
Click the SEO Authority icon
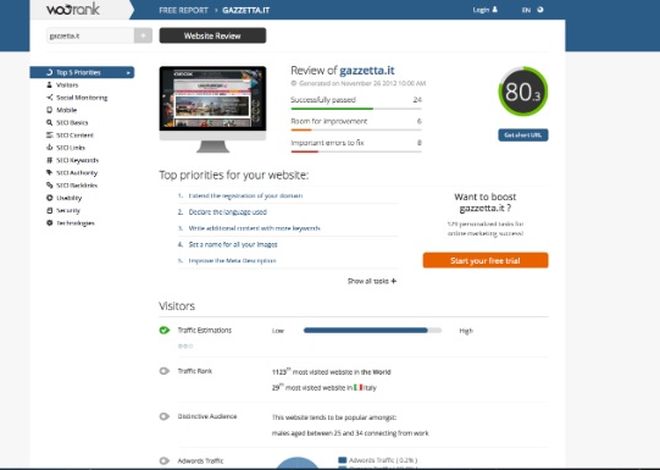[x=49, y=173]
